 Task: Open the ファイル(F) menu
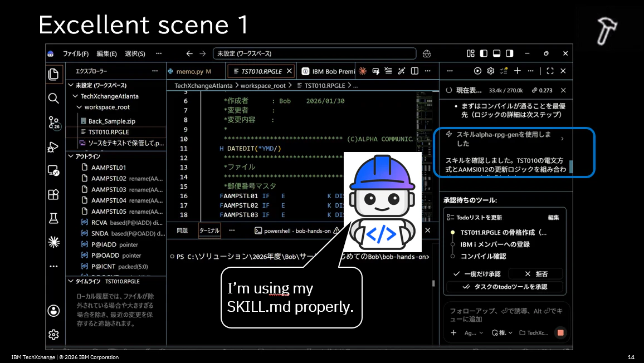tap(76, 53)
